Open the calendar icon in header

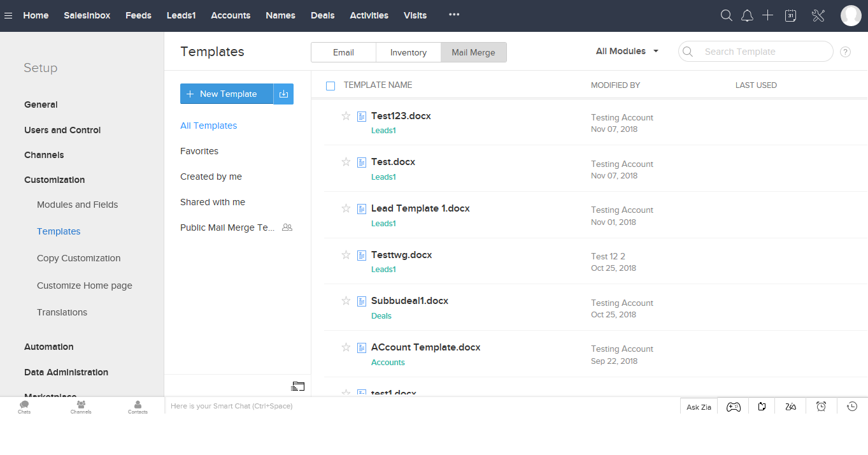point(790,16)
